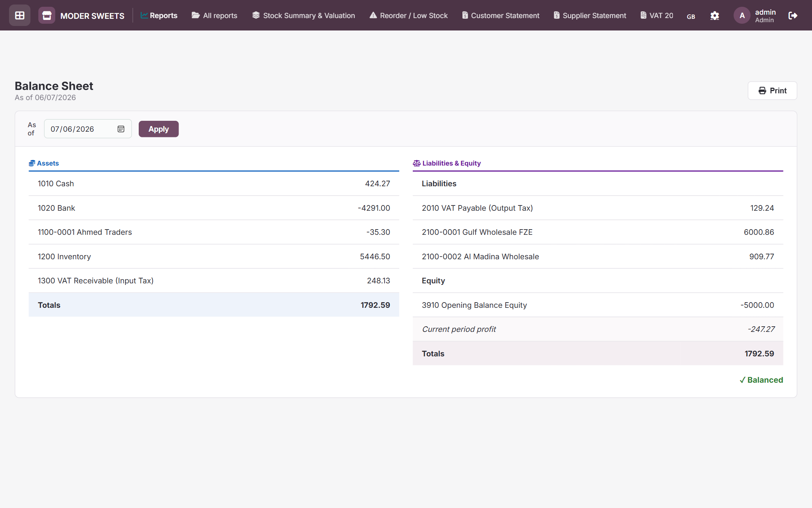Click the logout arrow icon
This screenshot has height=508, width=812.
pyautogui.click(x=793, y=15)
